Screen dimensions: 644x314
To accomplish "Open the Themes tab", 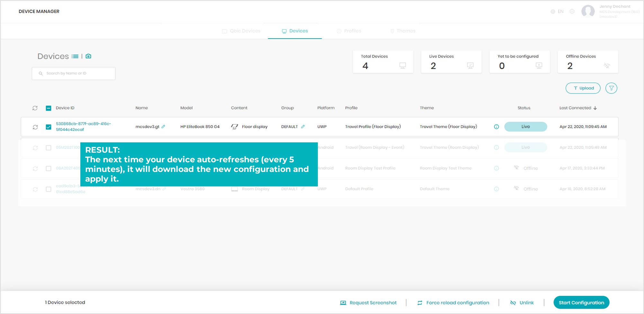I will coord(403,31).
